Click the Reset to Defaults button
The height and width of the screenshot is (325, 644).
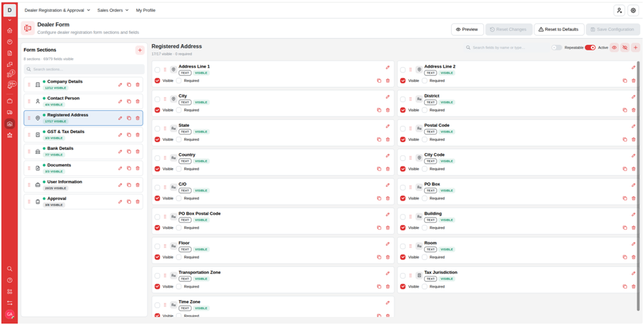pos(559,30)
